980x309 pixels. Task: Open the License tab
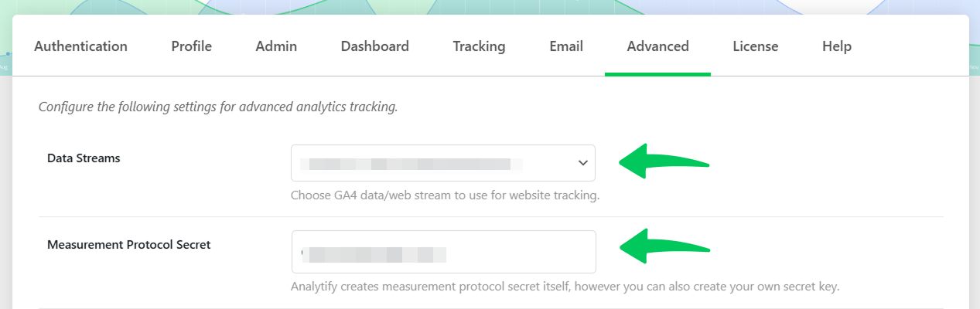(756, 46)
